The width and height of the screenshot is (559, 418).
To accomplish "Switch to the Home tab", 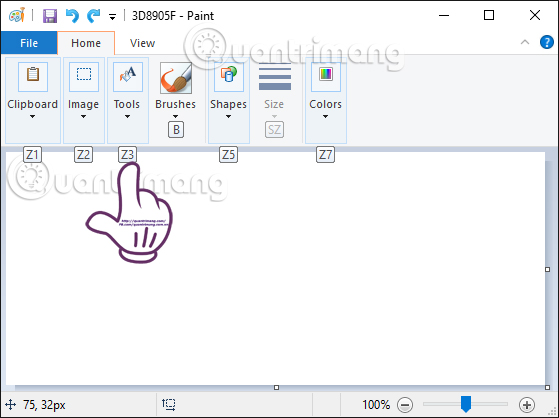I will click(86, 43).
